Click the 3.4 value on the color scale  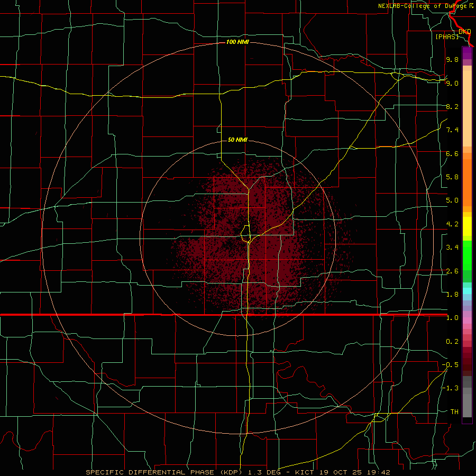click(x=452, y=248)
